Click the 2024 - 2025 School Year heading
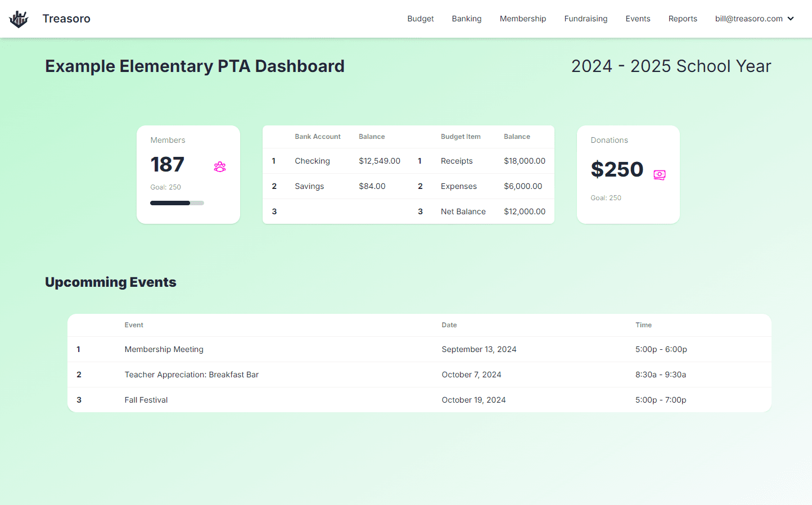This screenshot has width=812, height=505. pyautogui.click(x=671, y=66)
